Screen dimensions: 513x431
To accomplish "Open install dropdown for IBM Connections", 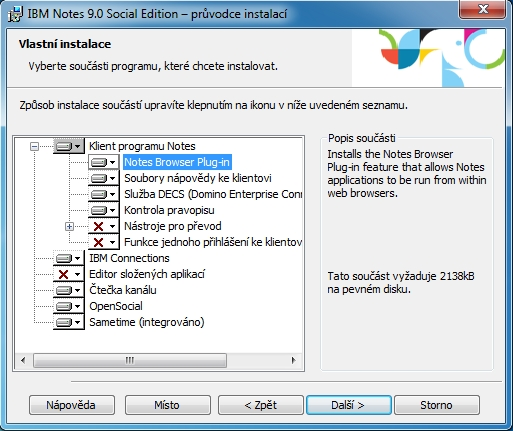I will click(x=69, y=258).
